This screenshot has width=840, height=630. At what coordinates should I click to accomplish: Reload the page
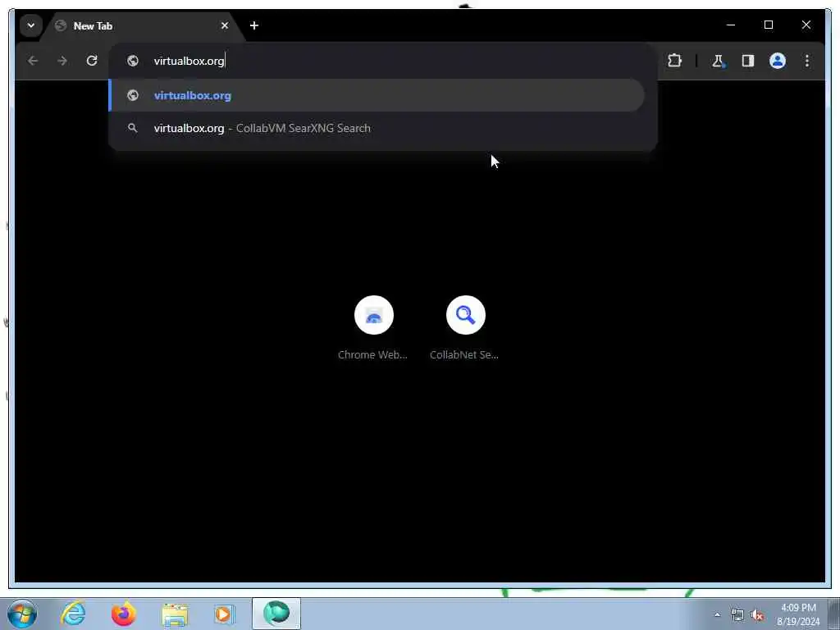click(92, 61)
